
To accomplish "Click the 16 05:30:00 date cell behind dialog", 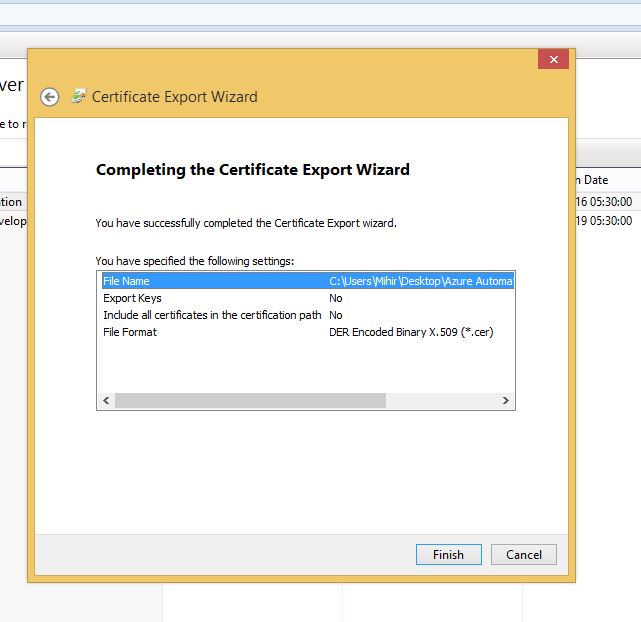I will [x=604, y=201].
